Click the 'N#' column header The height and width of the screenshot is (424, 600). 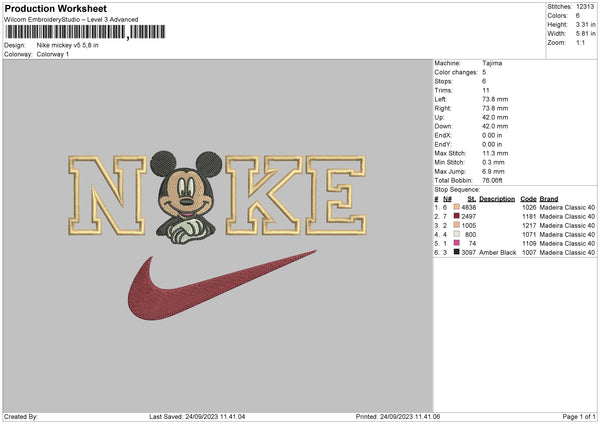coord(447,199)
